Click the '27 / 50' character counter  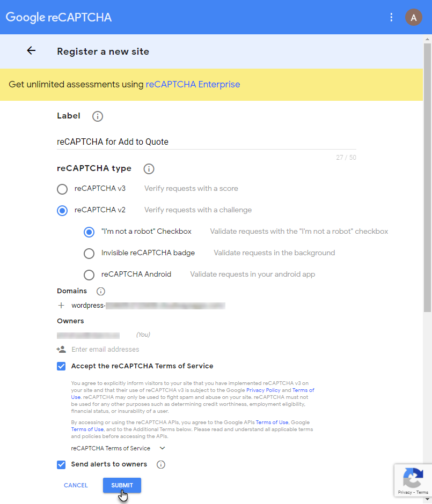[346, 158]
